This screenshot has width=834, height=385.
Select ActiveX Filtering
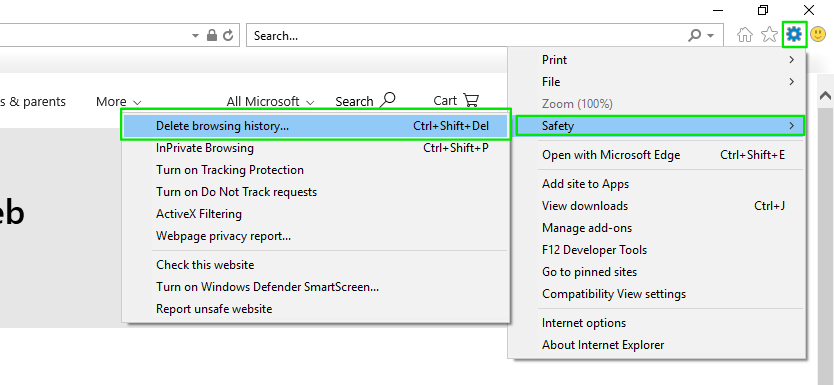[316, 214]
